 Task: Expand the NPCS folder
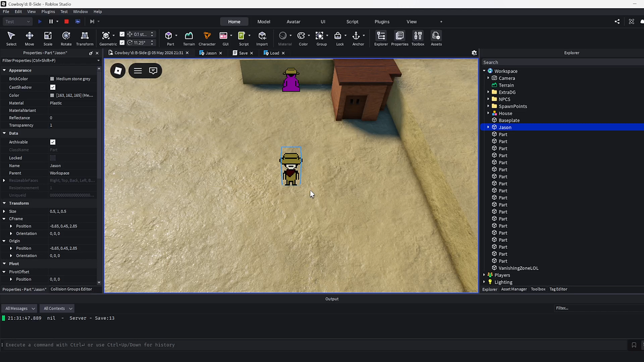(x=488, y=99)
